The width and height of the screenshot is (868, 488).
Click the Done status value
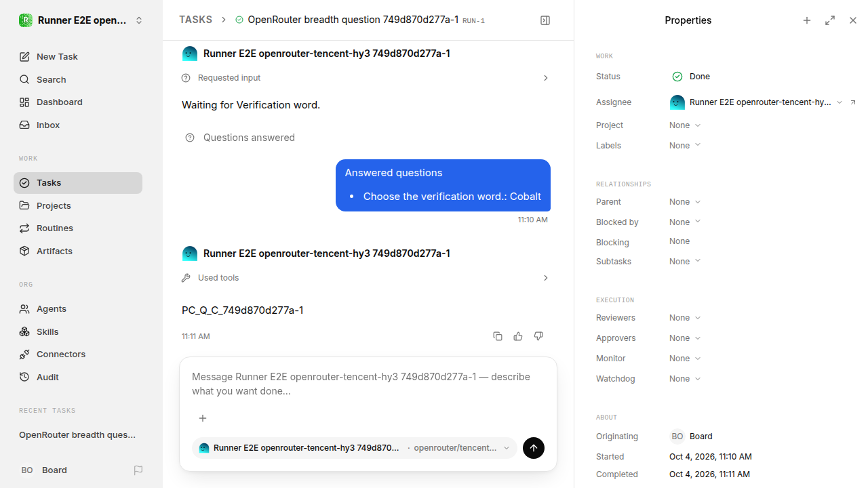pyautogui.click(x=691, y=77)
